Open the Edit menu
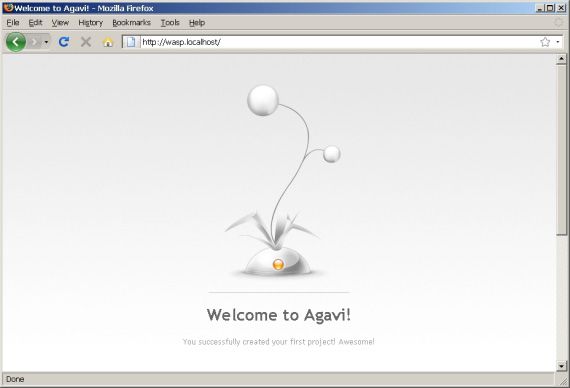 (35, 23)
